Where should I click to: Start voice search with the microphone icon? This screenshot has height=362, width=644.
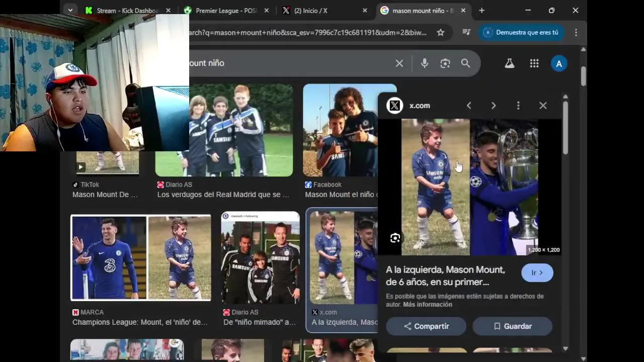click(425, 63)
